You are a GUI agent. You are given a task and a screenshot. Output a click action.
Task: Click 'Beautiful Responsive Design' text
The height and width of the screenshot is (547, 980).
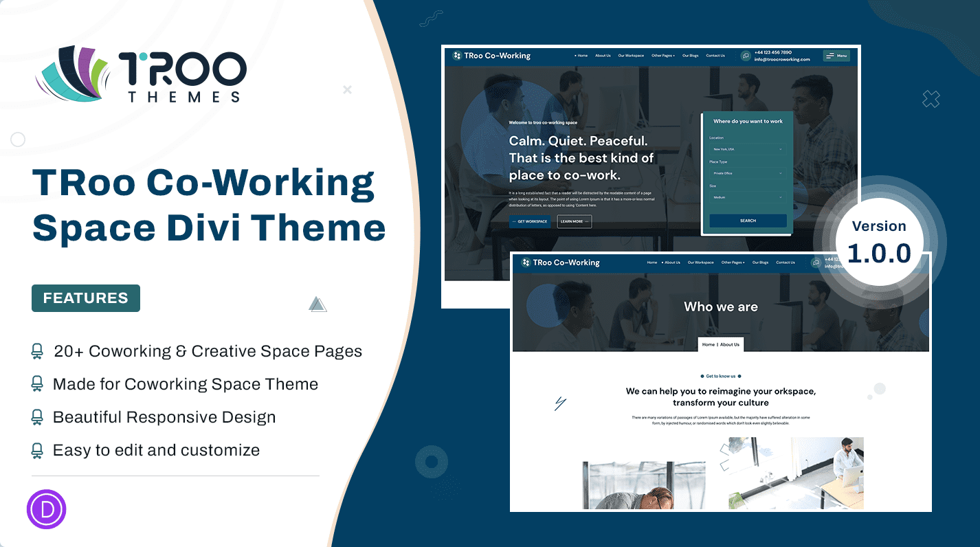pos(164,417)
